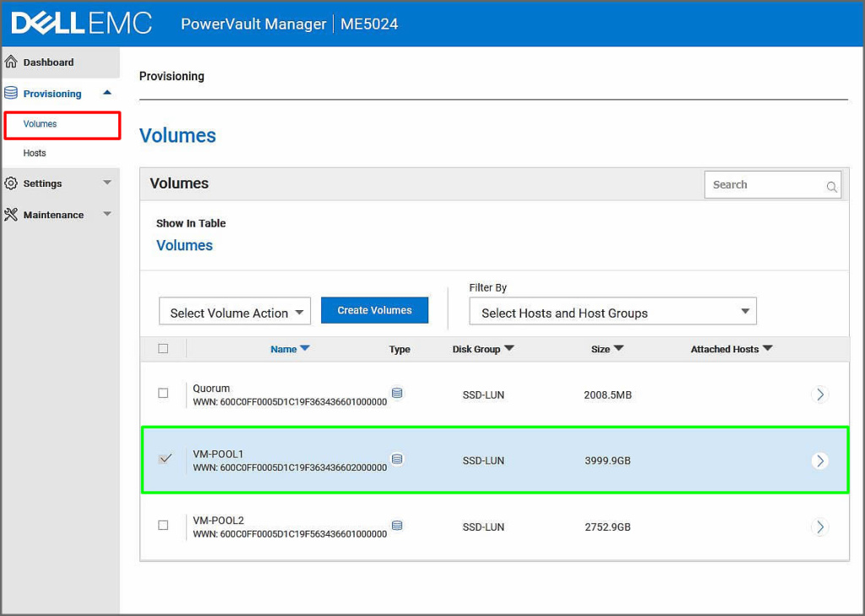Open Select Hosts and Host Groups filter
The height and width of the screenshot is (616, 865).
(612, 312)
